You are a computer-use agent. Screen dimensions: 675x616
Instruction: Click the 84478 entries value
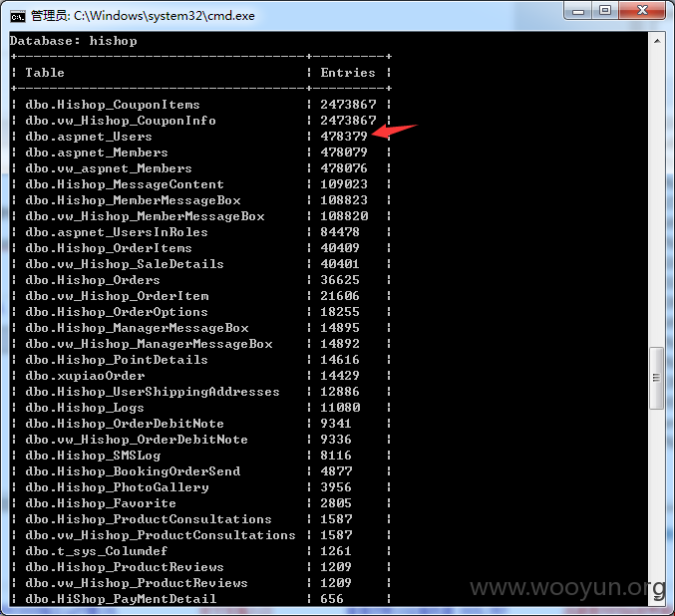[x=340, y=232]
